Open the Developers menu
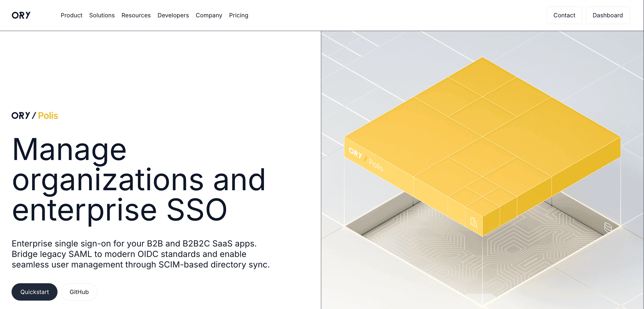This screenshot has height=309, width=644. (173, 15)
